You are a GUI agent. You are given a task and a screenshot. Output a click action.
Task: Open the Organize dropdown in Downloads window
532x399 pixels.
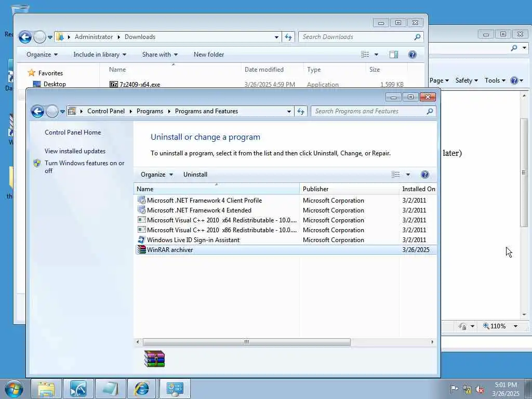(x=42, y=54)
